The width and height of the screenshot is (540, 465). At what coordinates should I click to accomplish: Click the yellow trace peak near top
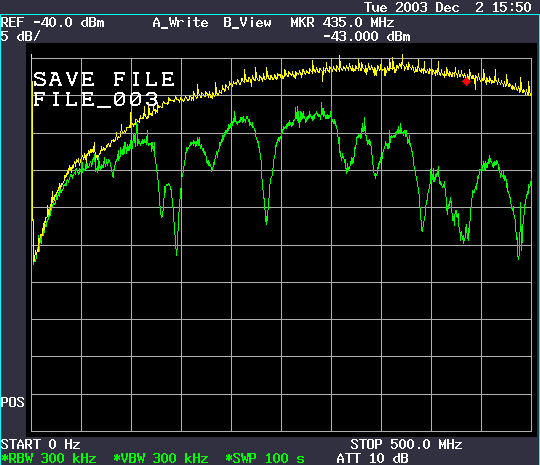pyautogui.click(x=402, y=59)
